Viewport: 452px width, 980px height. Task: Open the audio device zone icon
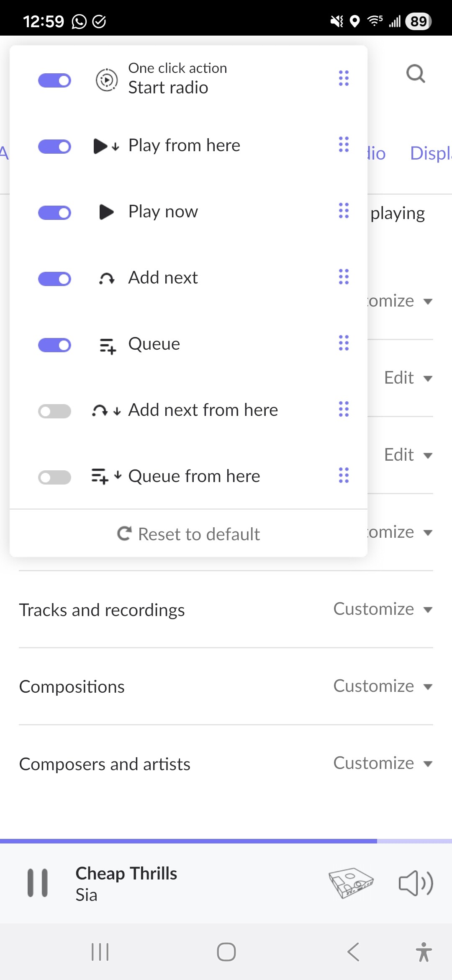351,883
